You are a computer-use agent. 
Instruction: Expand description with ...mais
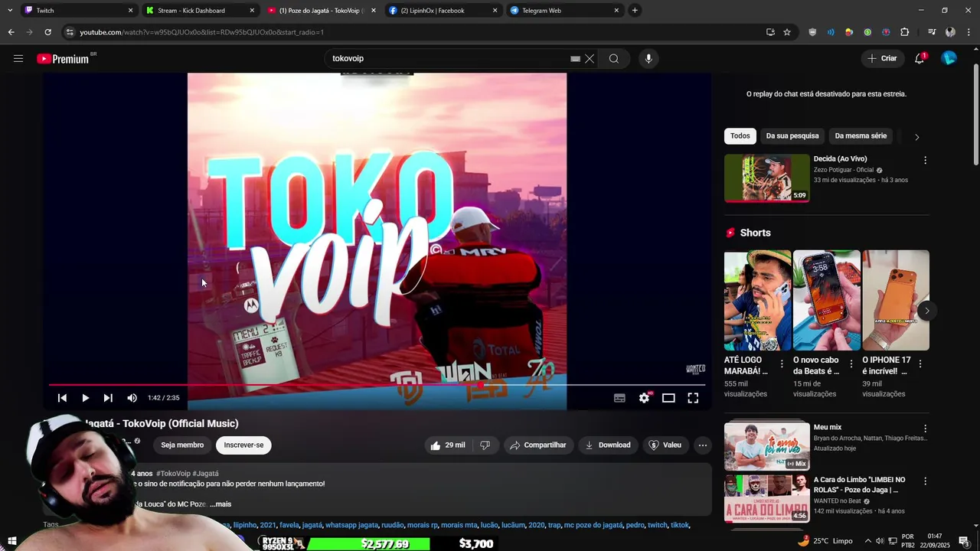click(220, 504)
